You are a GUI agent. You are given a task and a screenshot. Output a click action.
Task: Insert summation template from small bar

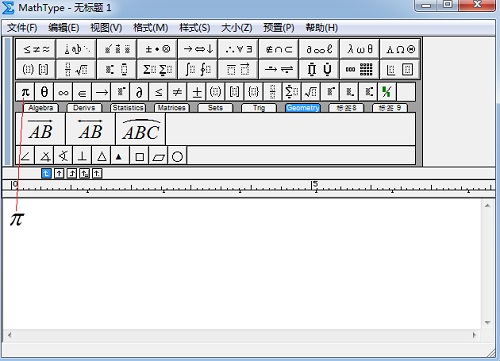click(292, 92)
